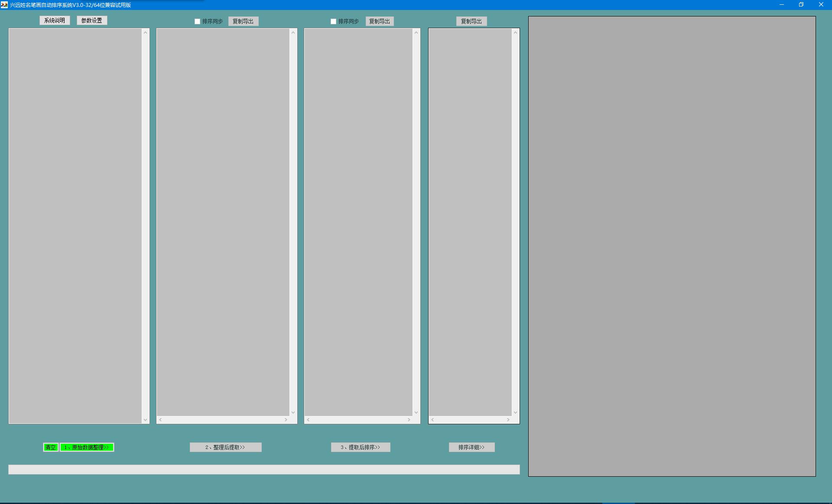This screenshot has width=832, height=504.
Task: Click the third panel's scroll-left arrow
Action: 308,419
